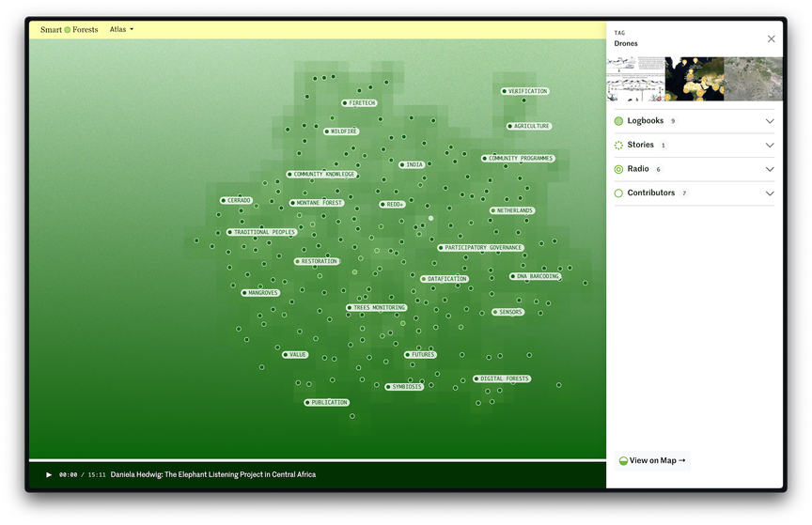This screenshot has height=525, width=812.
Task: Click the Stories dotted circle icon
Action: point(618,145)
